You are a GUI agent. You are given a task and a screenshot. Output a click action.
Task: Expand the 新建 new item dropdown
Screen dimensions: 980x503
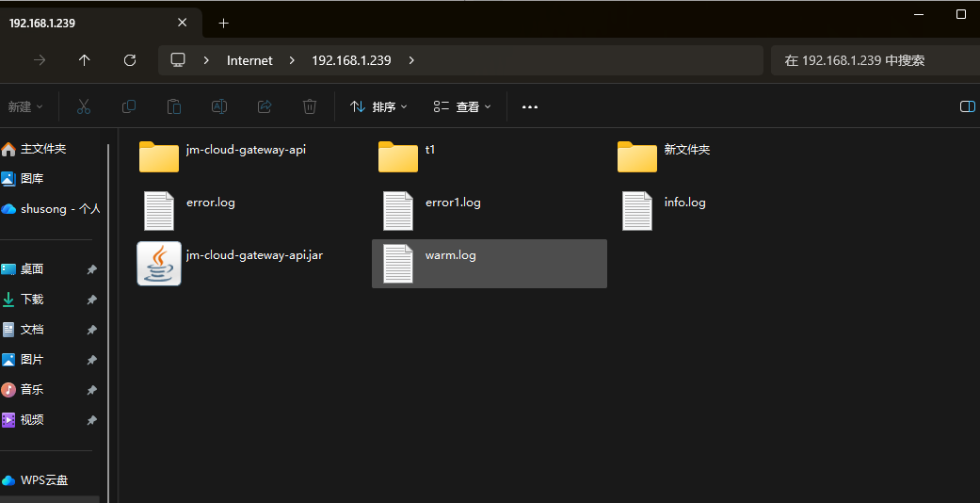pyautogui.click(x=25, y=107)
